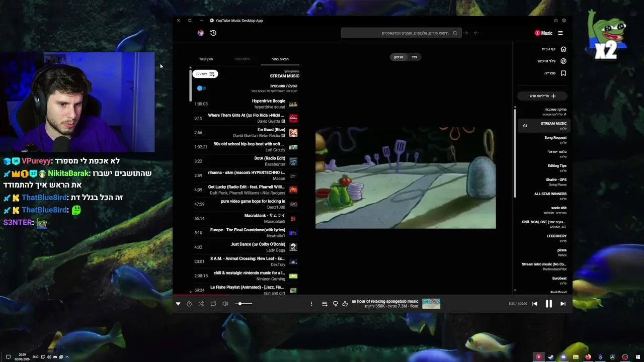Click the song progress bar above player controls

pos(372,295)
